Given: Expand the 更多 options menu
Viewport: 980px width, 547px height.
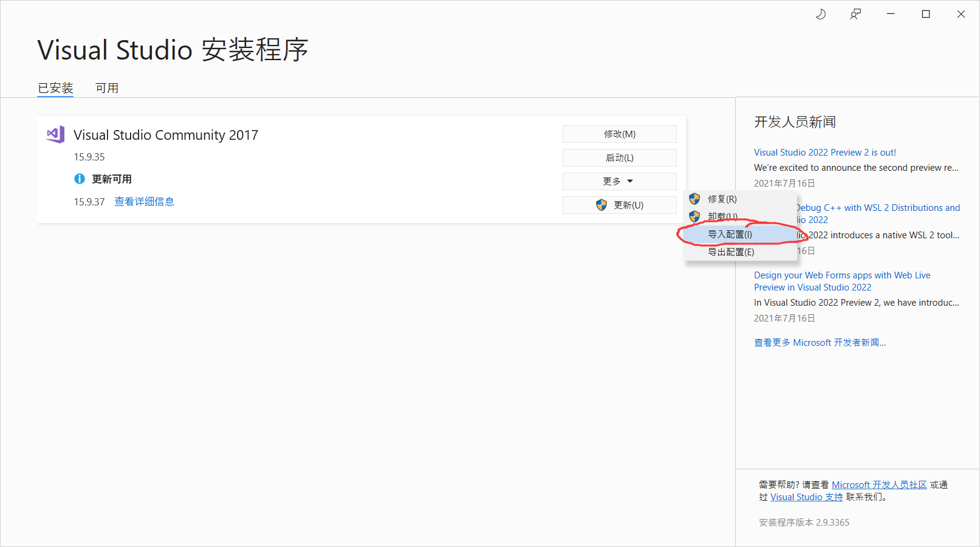Looking at the screenshot, I should point(619,181).
